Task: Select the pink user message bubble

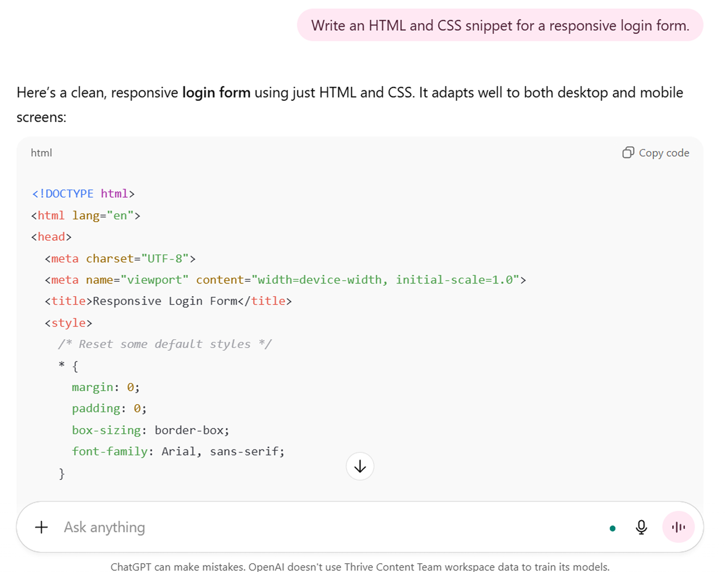Action: coord(500,25)
